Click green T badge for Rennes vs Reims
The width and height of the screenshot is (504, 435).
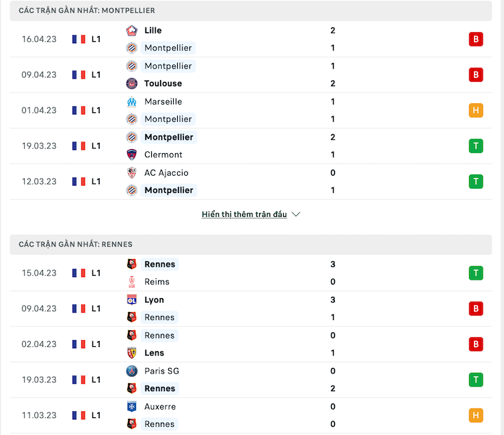tap(476, 273)
